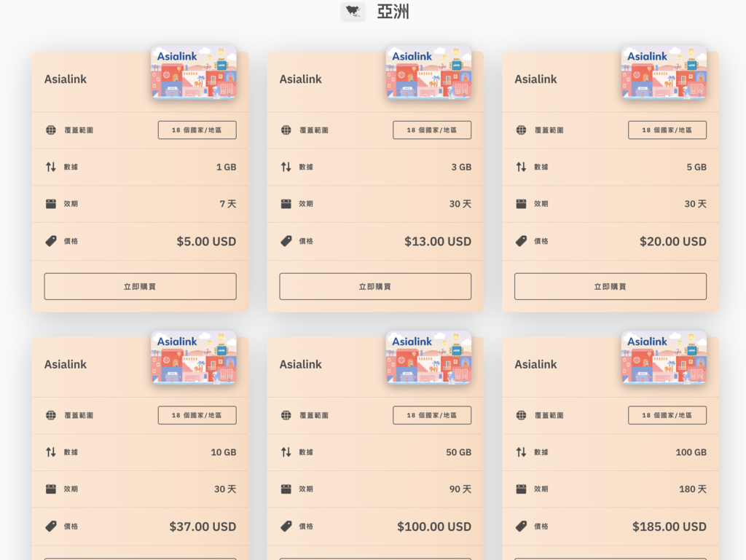Image resolution: width=746 pixels, height=560 pixels.
Task: Click the data arrows icon beside 50 GB
Action: [x=286, y=452]
